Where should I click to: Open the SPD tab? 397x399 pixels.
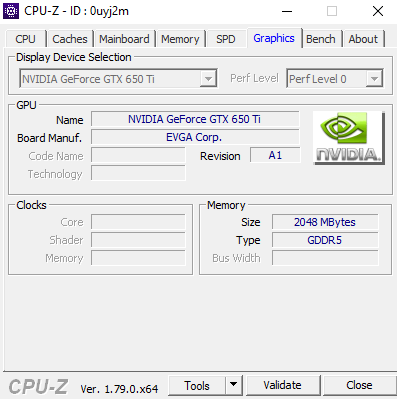click(226, 39)
